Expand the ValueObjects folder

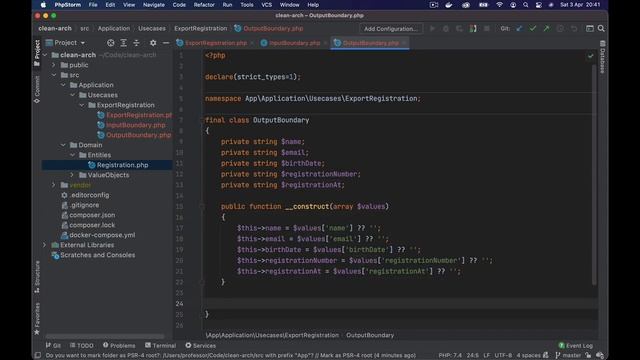(x=72, y=175)
